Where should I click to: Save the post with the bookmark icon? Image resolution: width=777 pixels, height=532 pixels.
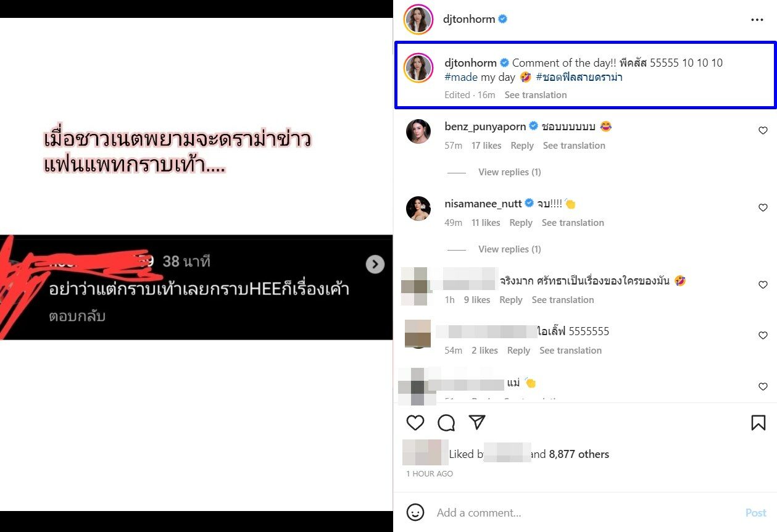click(x=758, y=423)
